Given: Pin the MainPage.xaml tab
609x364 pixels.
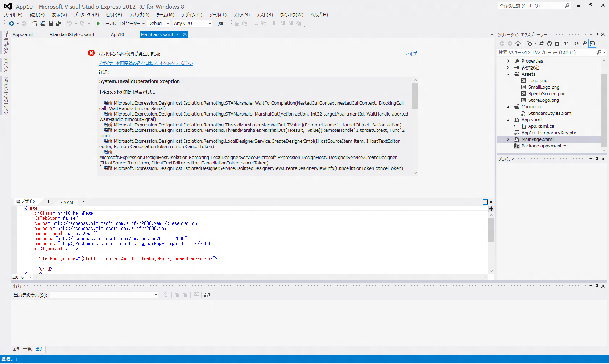Looking at the screenshot, I should [x=178, y=35].
